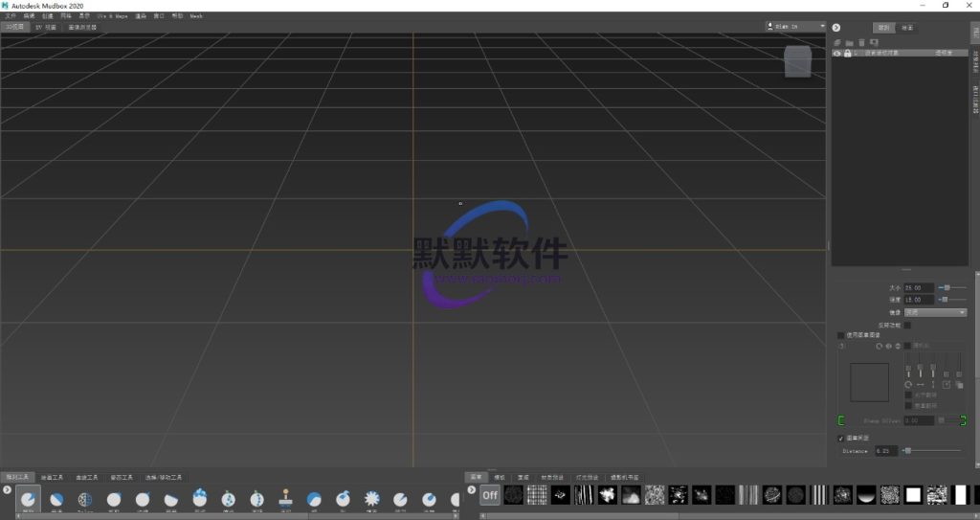Click the 'Off' stamp thumbnail
Image resolution: width=980 pixels, height=520 pixels.
(490, 495)
